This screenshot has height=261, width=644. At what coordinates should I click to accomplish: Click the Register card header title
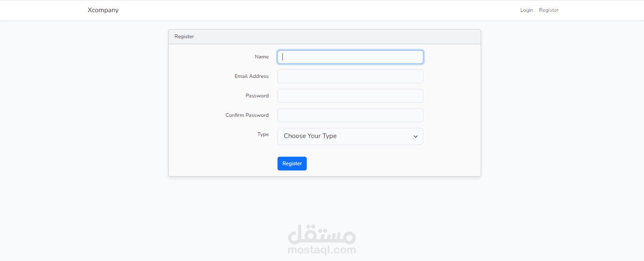184,37
